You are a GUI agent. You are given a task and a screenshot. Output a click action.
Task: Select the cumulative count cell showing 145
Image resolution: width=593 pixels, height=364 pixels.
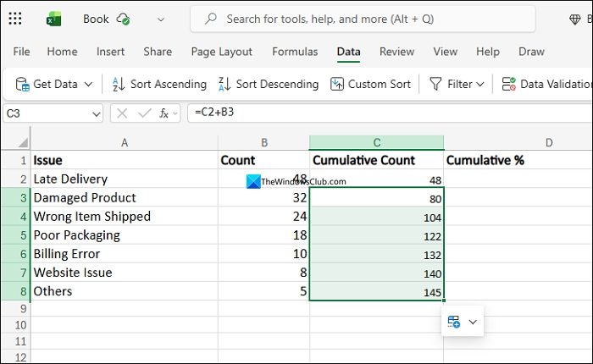[377, 291]
